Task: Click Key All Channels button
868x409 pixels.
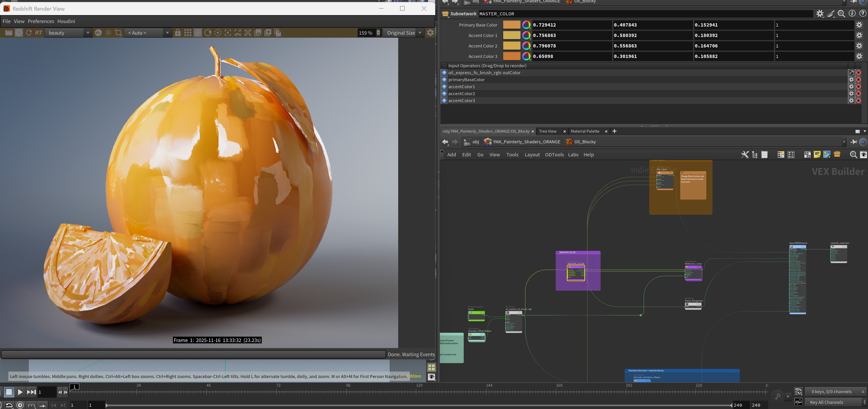Action: (x=826, y=402)
